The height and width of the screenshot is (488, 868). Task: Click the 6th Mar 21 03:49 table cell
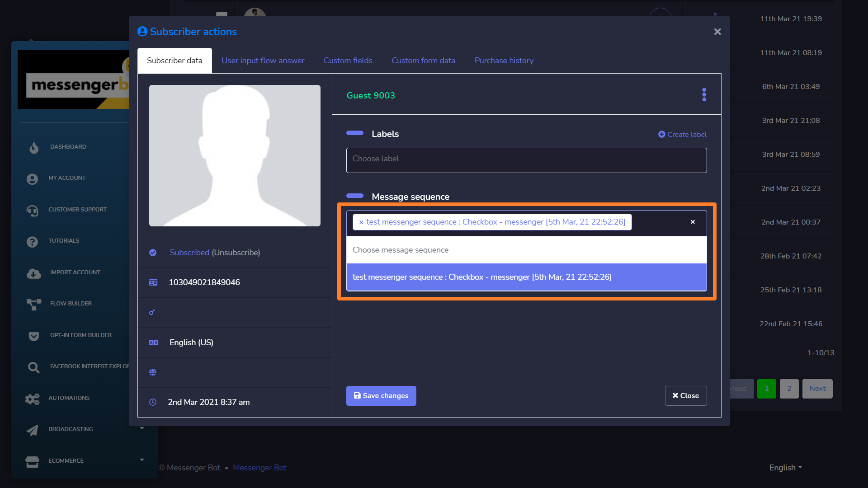click(791, 87)
